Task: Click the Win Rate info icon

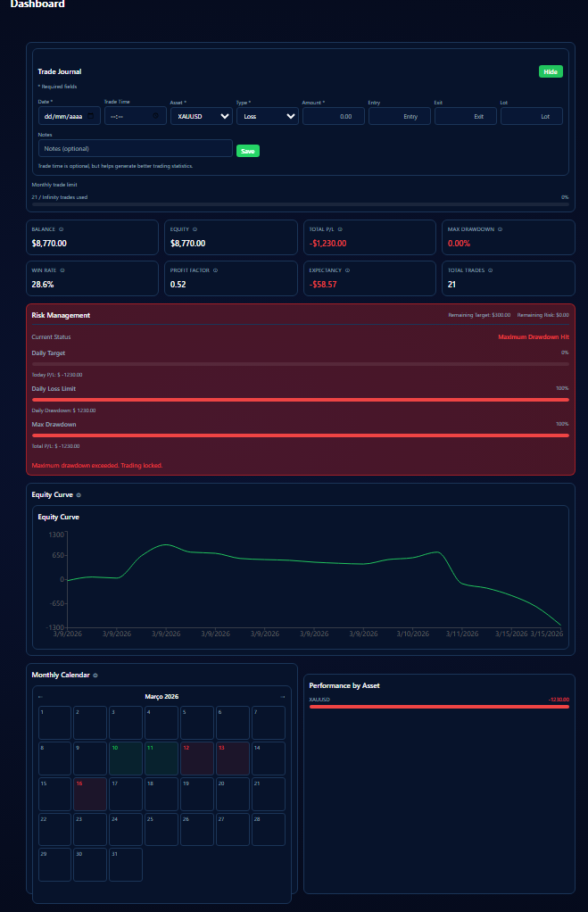Action: (x=62, y=269)
